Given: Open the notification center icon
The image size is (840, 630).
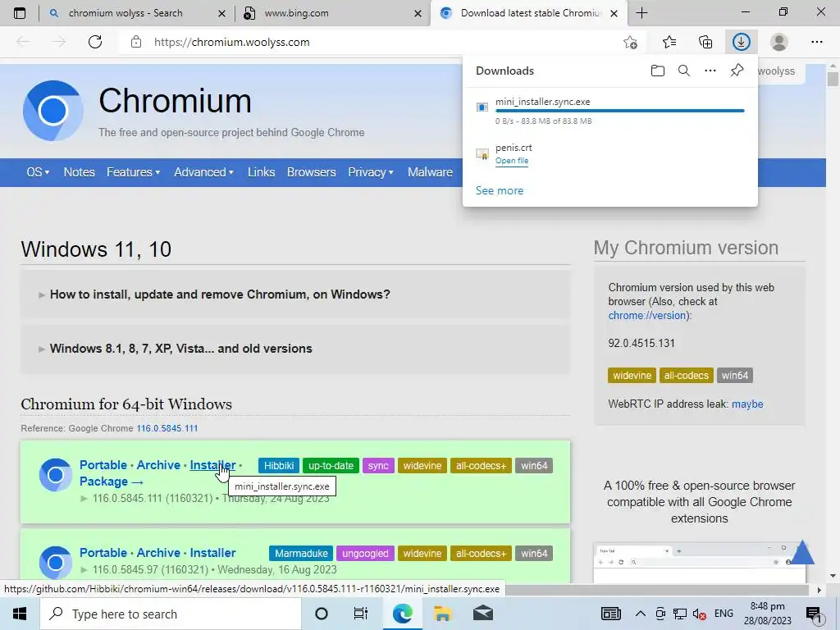Looking at the screenshot, I should (x=813, y=614).
